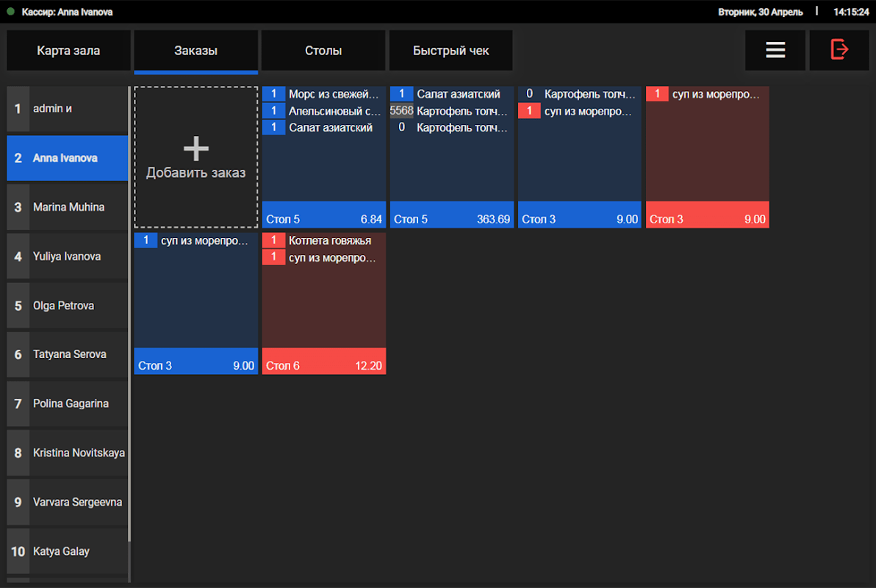Viewport: 876px width, 588px height.
Task: Select waiter Olga Petrova
Action: (68, 305)
